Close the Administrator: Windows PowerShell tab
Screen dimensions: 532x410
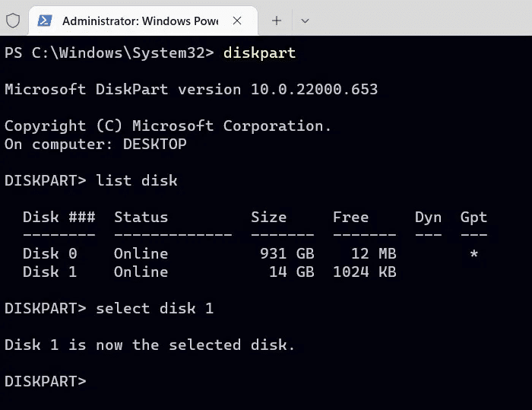tap(237, 21)
